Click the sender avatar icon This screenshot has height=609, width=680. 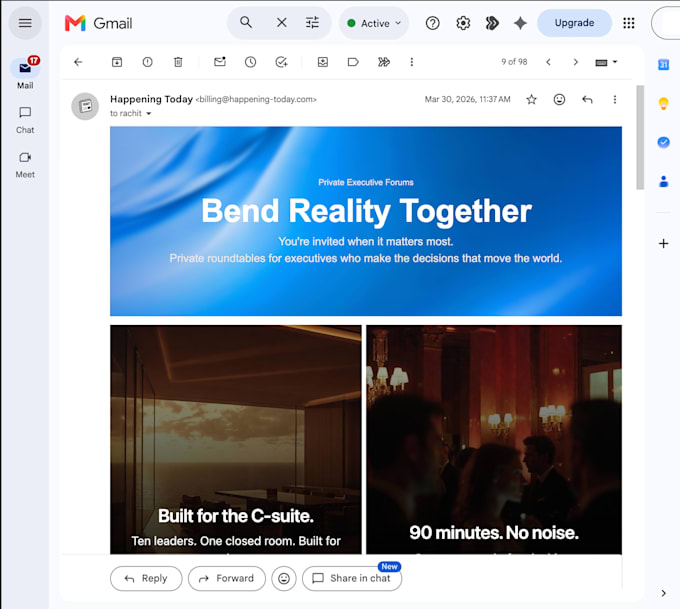pos(85,106)
